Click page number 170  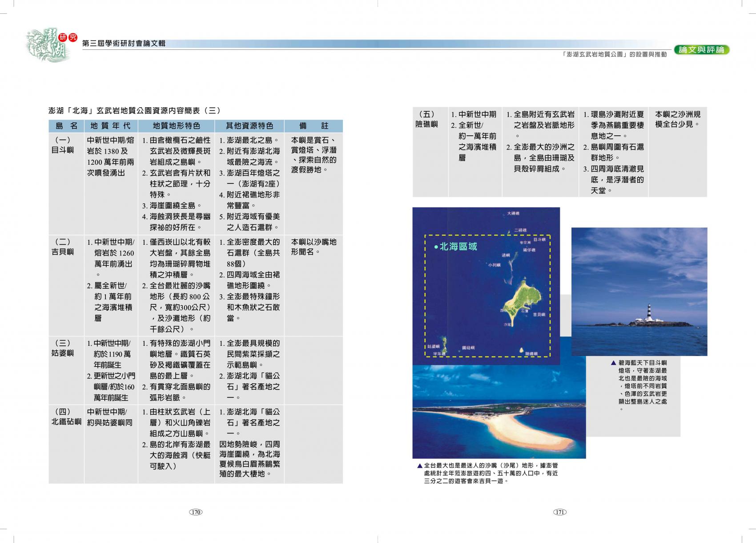point(196,512)
